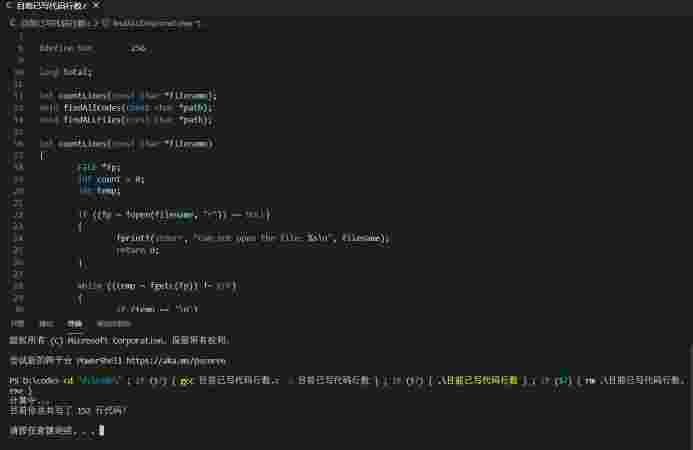Click the gutter beside line 22 fopen statement
The height and width of the screenshot is (450, 693).
[19, 214]
